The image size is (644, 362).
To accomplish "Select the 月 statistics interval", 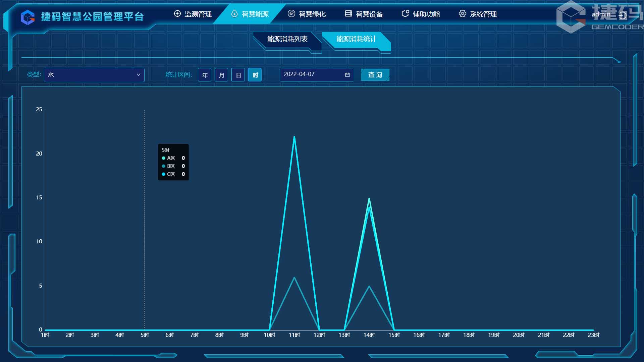I will point(221,75).
